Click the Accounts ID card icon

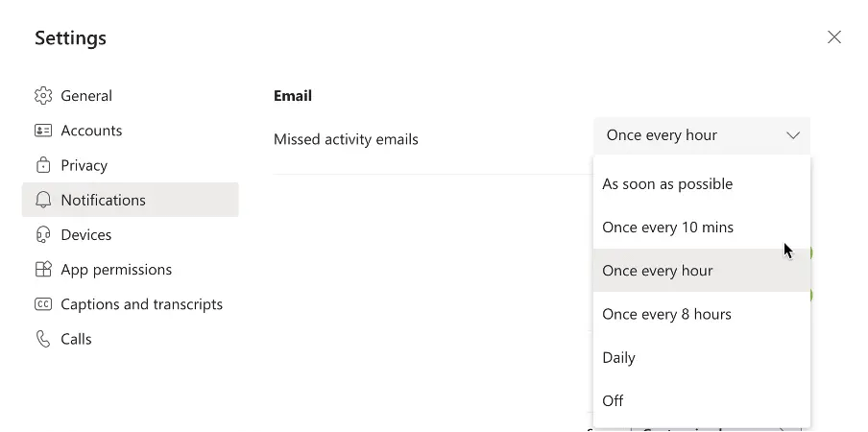click(x=42, y=131)
